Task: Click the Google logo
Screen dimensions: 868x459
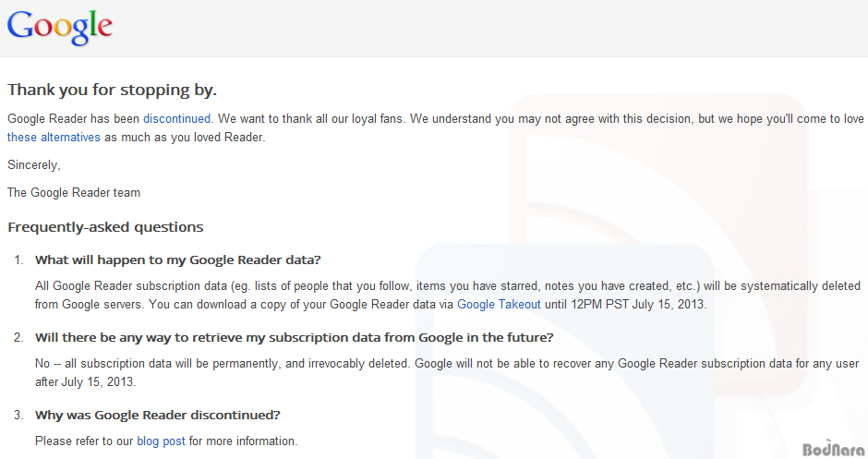Action: [60, 27]
